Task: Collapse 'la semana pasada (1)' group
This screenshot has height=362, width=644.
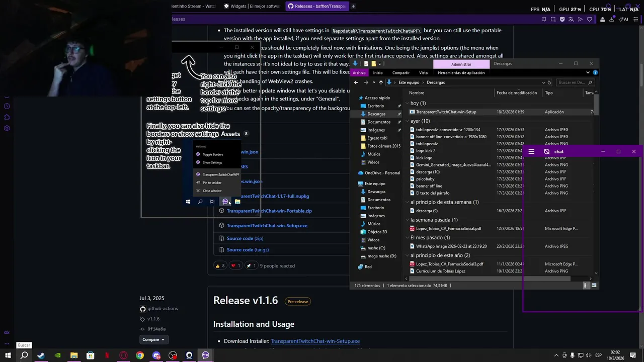Action: 407,220
